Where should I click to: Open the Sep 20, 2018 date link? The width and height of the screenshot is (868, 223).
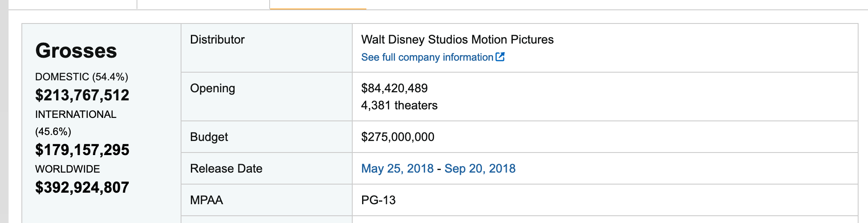[480, 168]
